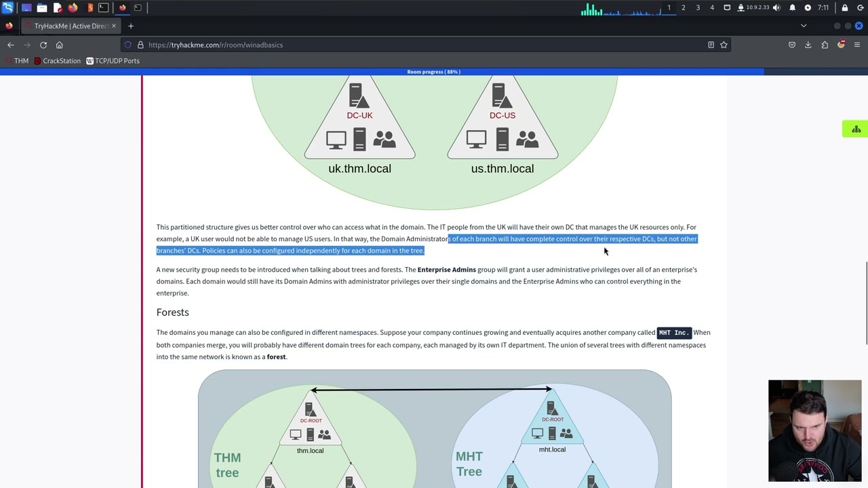
Task: View site security padlock information
Action: (140, 45)
